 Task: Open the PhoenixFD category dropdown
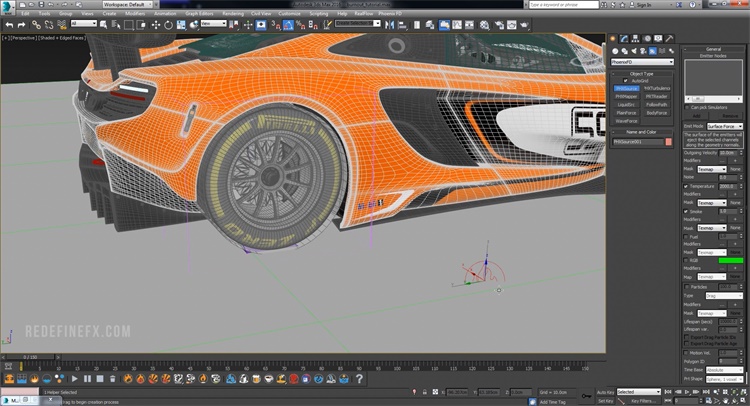[x=642, y=62]
